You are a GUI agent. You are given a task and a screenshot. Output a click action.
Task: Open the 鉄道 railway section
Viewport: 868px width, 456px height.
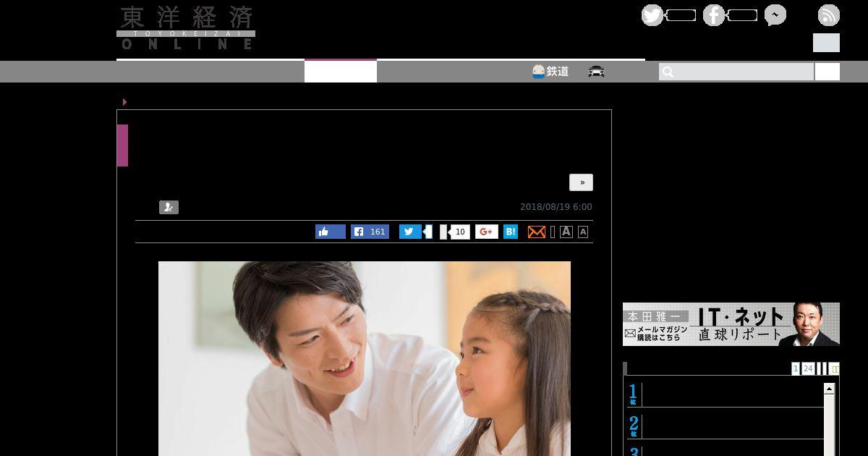point(550,71)
